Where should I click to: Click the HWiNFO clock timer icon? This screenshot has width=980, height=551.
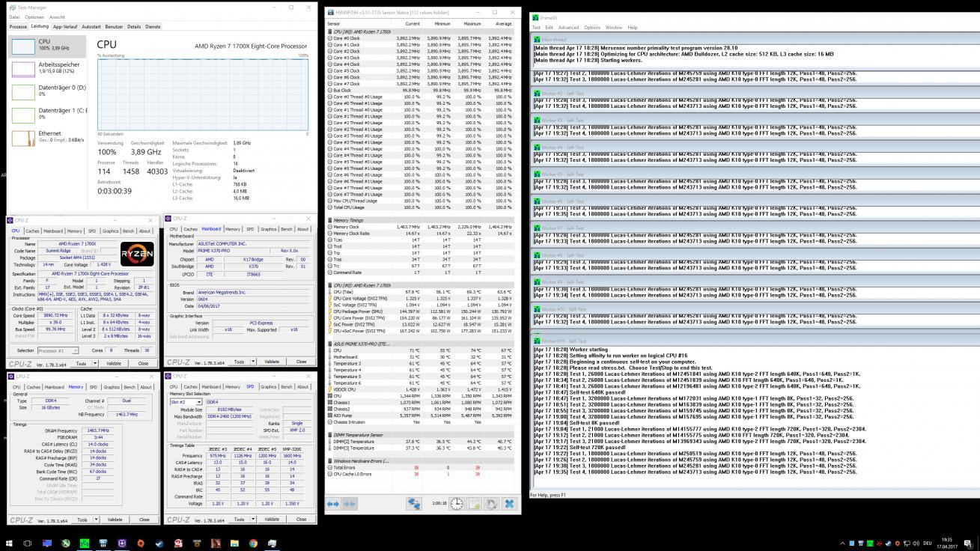457,505
